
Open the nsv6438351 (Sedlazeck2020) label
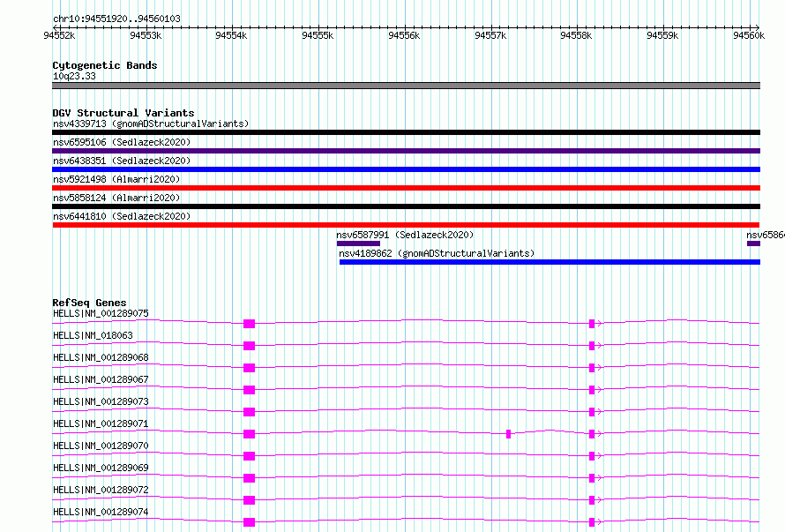(122, 161)
